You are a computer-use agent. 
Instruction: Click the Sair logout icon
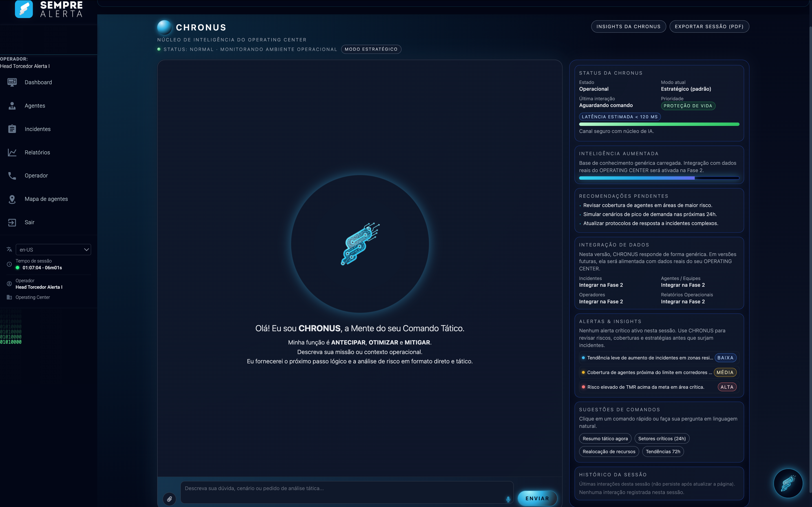[x=12, y=222]
